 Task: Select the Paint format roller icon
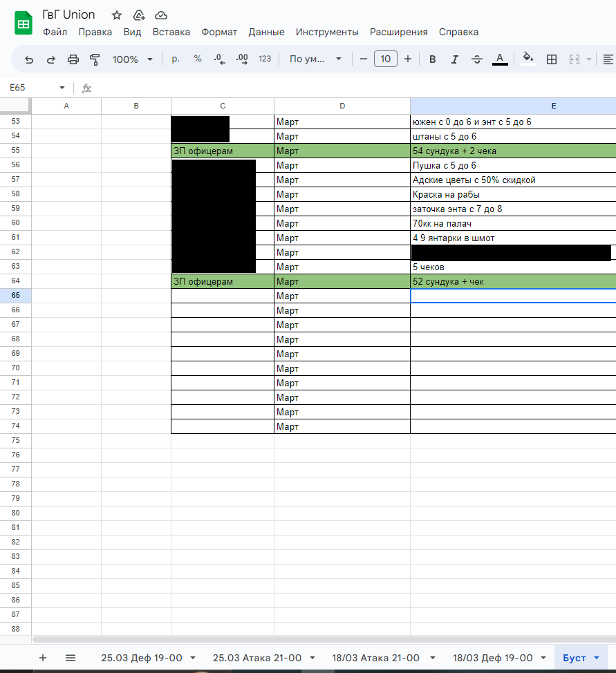point(95,59)
